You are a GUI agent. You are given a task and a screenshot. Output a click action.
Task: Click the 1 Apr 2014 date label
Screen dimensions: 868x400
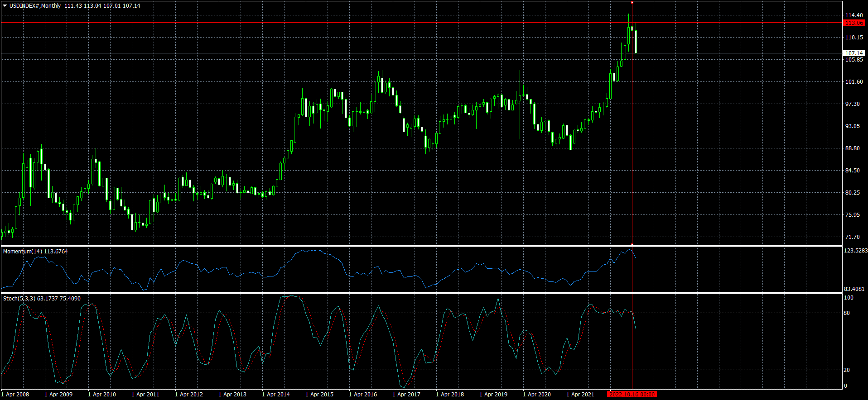point(276,395)
